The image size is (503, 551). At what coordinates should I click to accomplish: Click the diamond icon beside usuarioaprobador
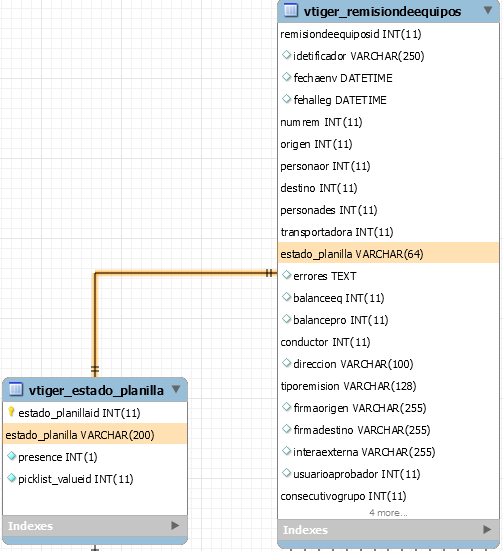(x=286, y=473)
